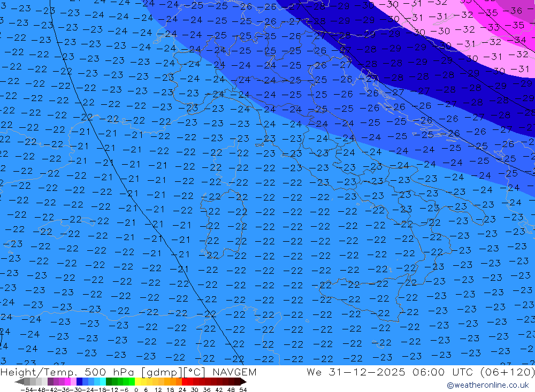The image size is (535, 392).
Task: Pick the bright red legend swatch at 24
Action: point(185,382)
